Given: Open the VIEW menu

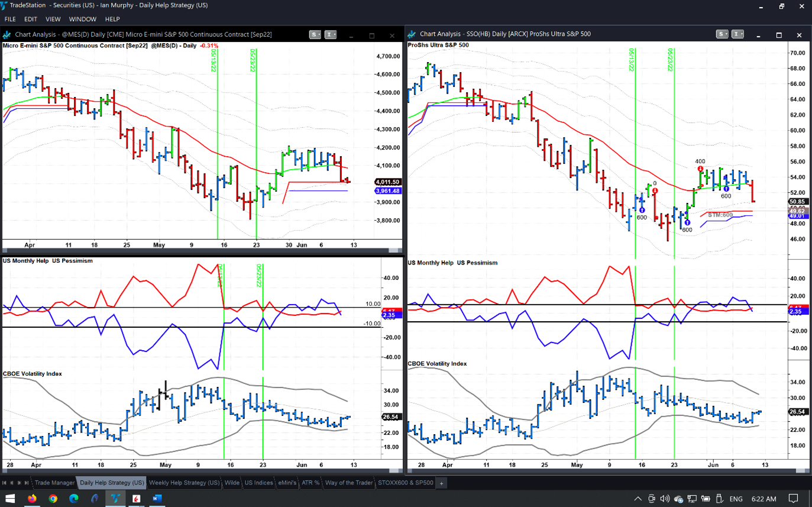Looking at the screenshot, I should pyautogui.click(x=53, y=19).
